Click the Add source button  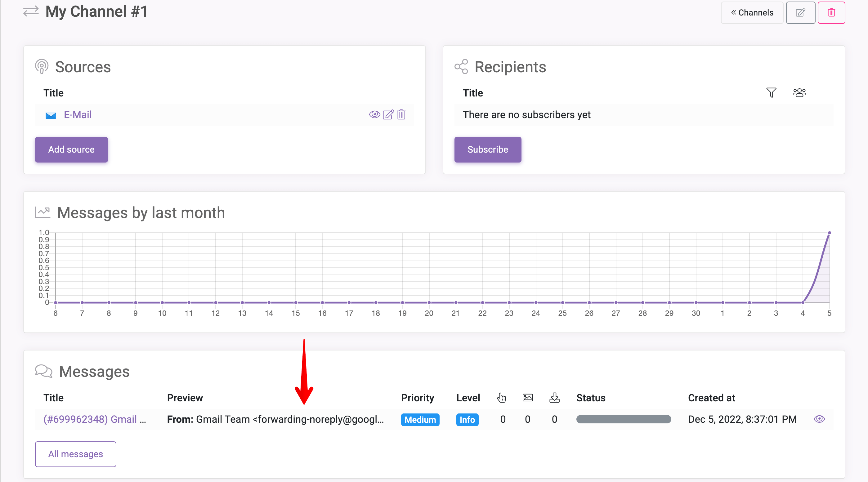(71, 149)
